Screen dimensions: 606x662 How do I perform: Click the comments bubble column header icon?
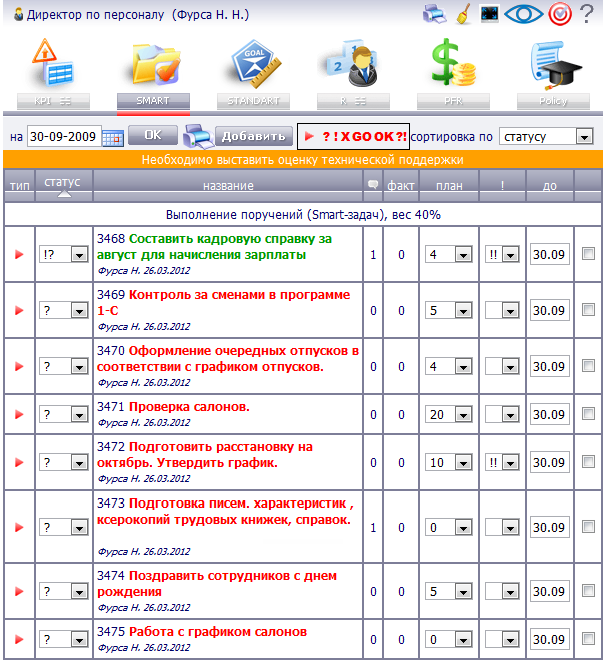373,184
